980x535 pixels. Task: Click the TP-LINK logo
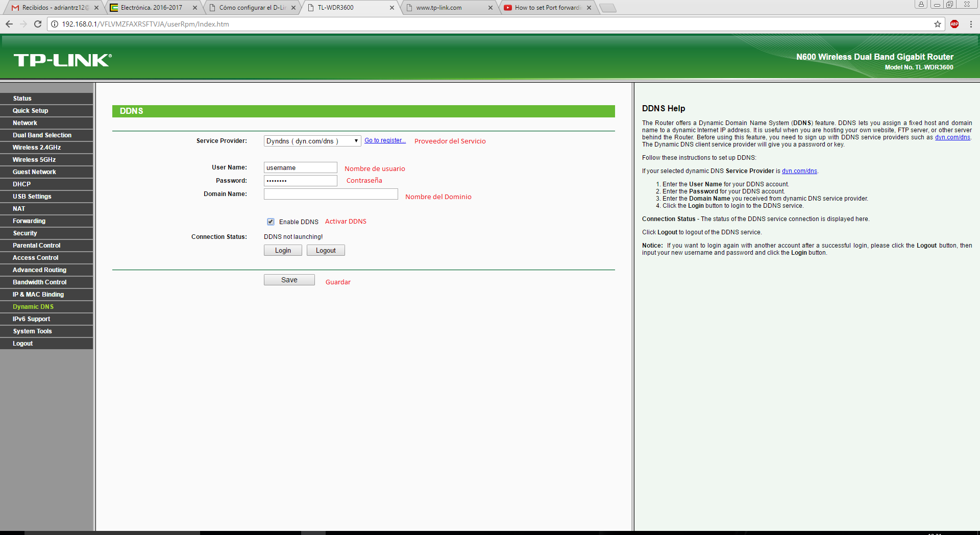[x=63, y=60]
